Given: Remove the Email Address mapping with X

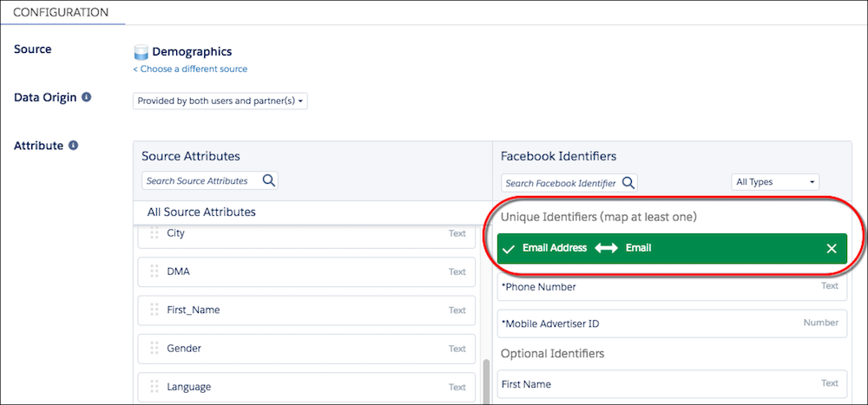Looking at the screenshot, I should tap(831, 248).
